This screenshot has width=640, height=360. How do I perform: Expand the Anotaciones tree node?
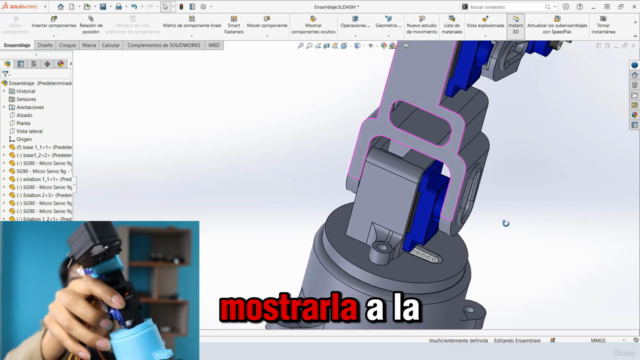[x=4, y=107]
